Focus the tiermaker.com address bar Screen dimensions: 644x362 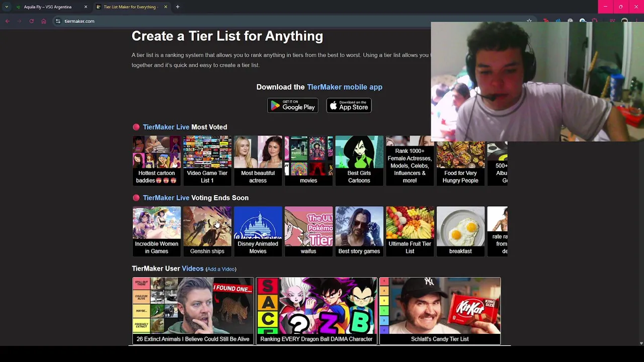click(292, 21)
